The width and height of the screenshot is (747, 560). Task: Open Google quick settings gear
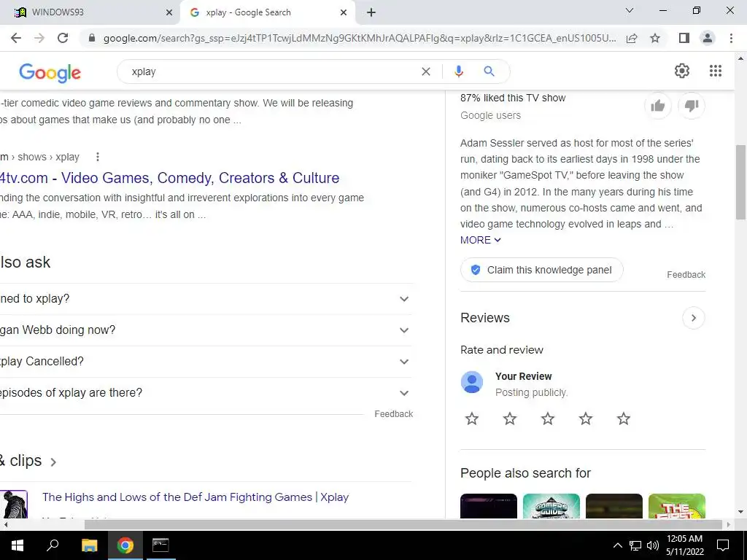682,71
